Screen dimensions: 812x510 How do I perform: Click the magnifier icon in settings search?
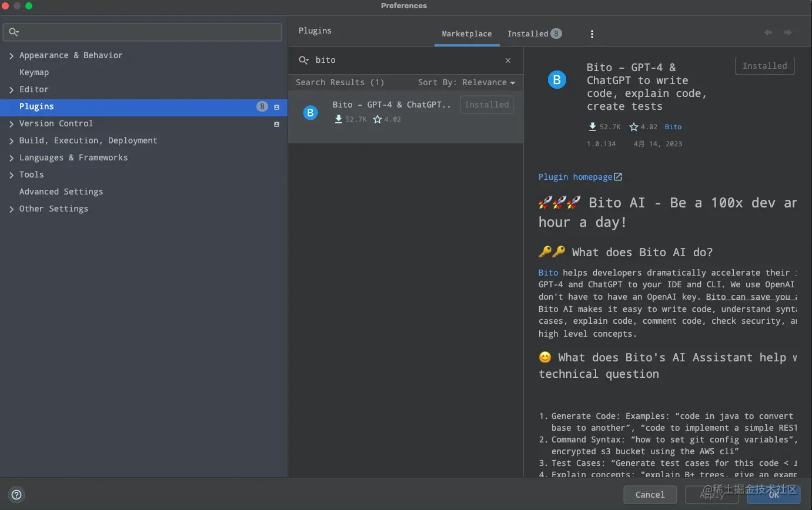[x=14, y=32]
